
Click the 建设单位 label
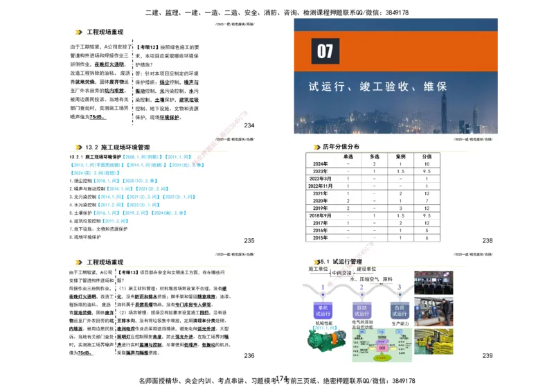click(366, 269)
